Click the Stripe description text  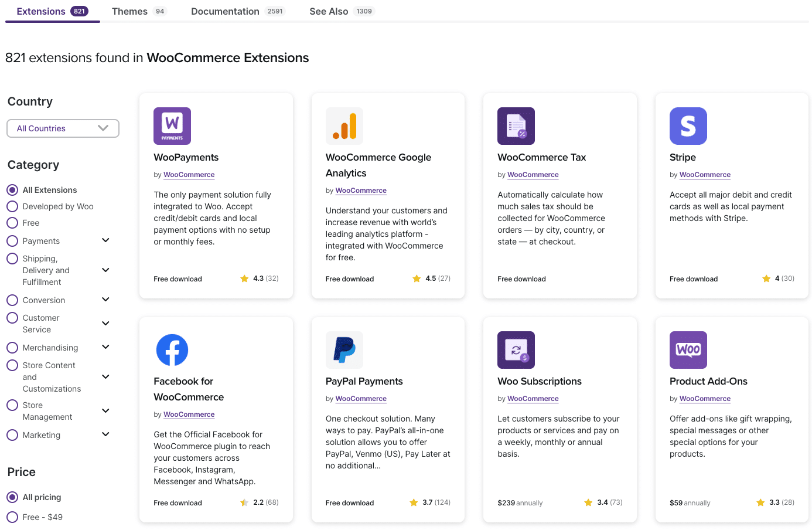pyautogui.click(x=731, y=206)
